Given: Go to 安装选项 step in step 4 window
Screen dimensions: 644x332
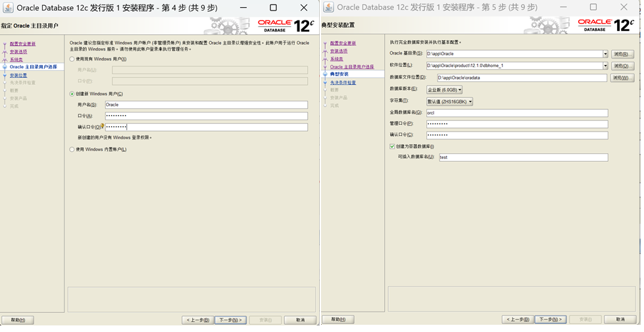Looking at the screenshot, I should click(18, 52).
